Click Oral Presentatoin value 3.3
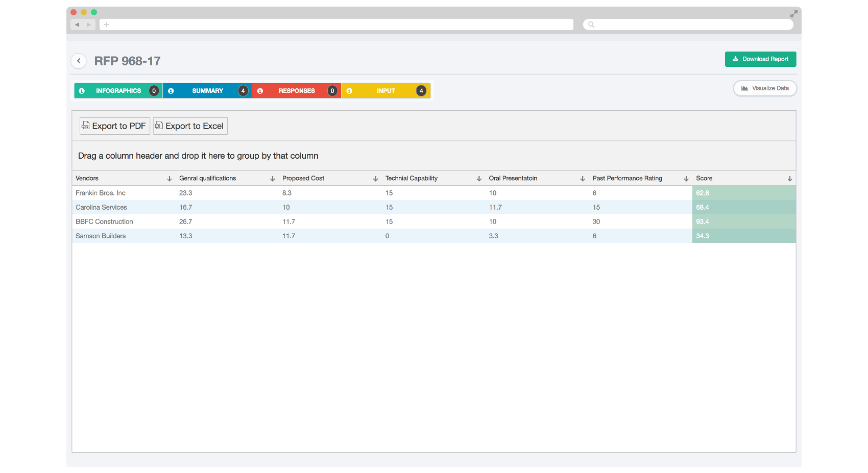 (x=493, y=236)
